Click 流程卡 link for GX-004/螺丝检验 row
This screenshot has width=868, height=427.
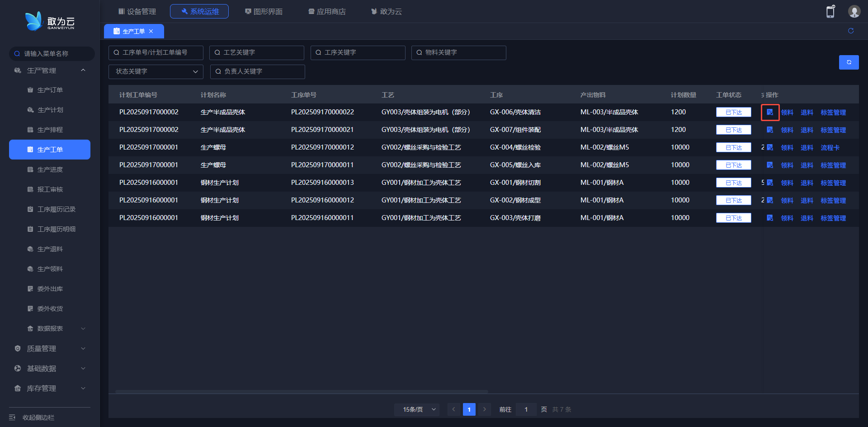coord(830,148)
